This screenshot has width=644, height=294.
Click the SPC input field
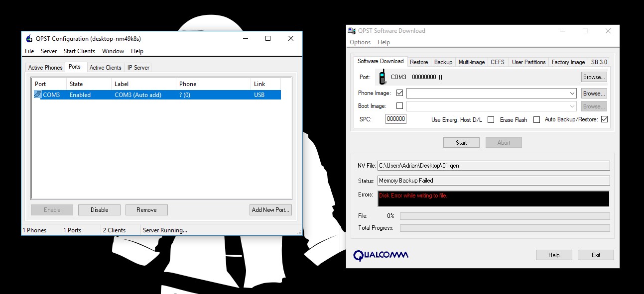pyautogui.click(x=396, y=119)
